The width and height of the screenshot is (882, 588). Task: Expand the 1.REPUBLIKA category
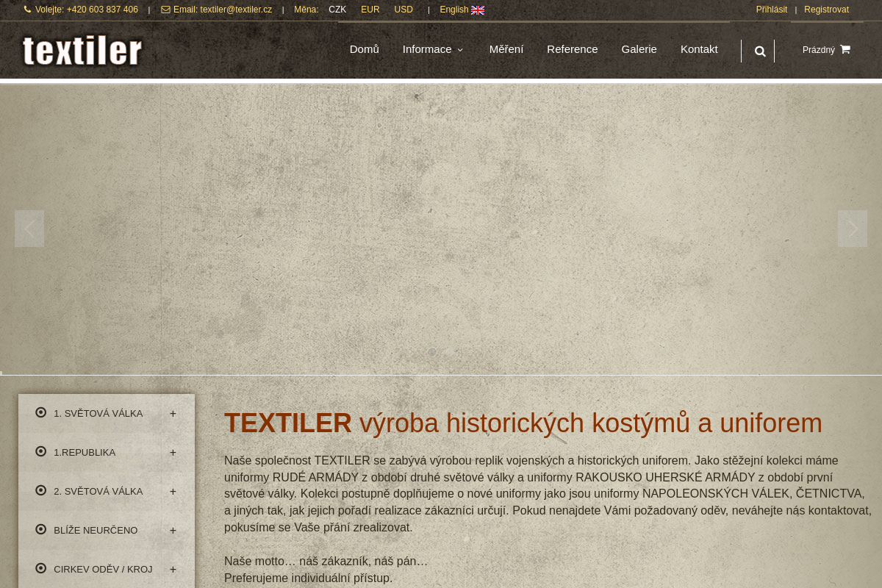173,452
